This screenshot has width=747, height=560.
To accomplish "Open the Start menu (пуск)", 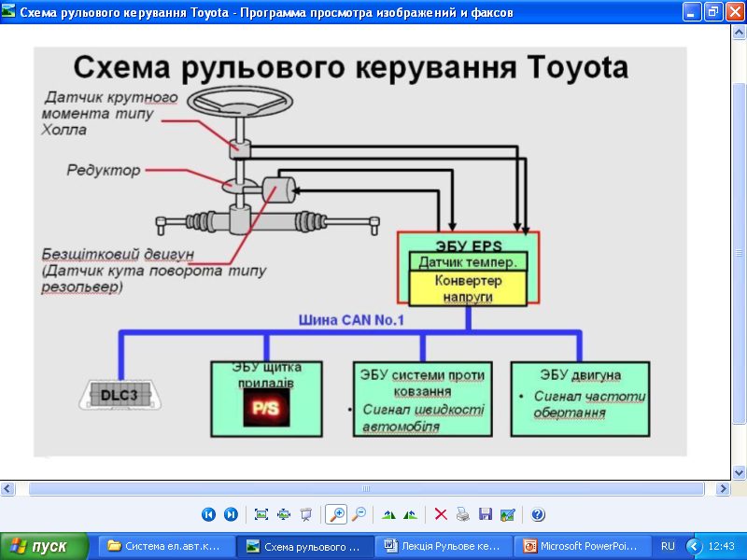I will 44,546.
